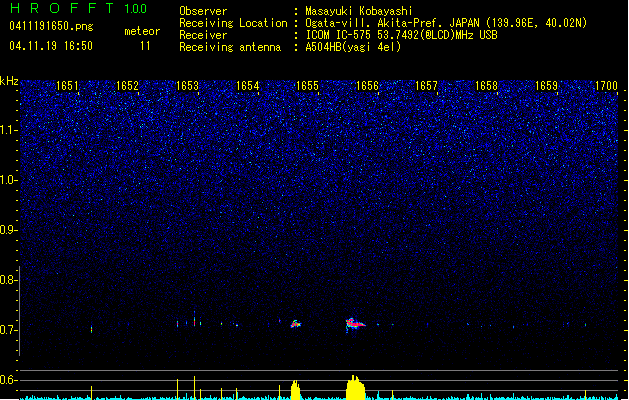
Task: Click the HROFFT 1.00 program title
Action: click(79, 8)
